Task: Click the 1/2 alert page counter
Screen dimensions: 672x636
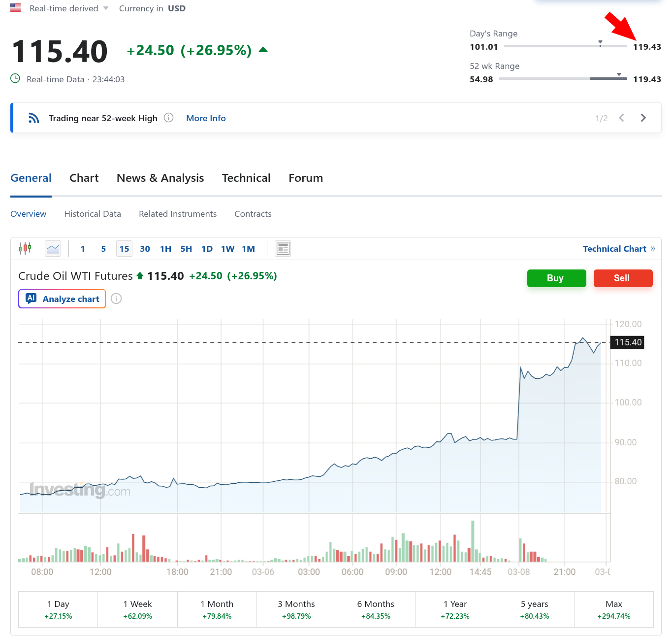Action: pos(602,118)
